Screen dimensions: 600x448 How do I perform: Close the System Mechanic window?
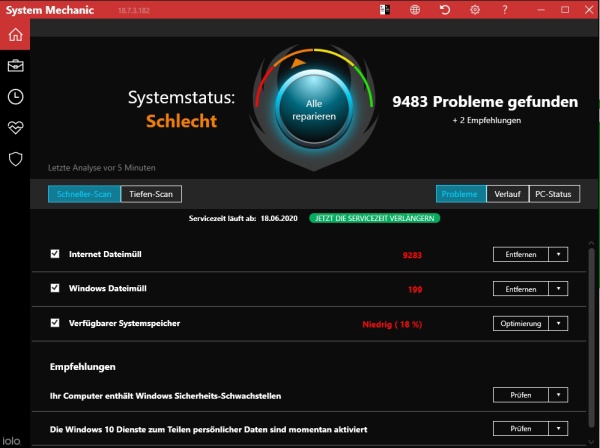589,10
